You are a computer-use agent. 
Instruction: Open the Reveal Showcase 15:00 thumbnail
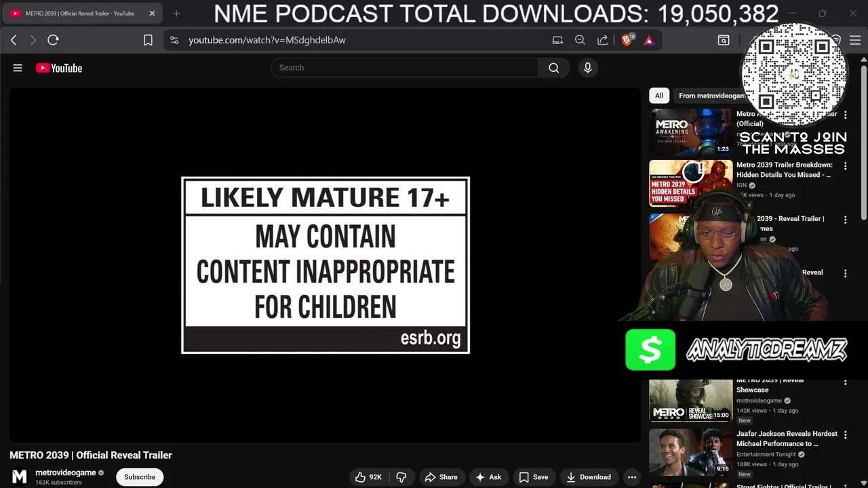pyautogui.click(x=690, y=401)
